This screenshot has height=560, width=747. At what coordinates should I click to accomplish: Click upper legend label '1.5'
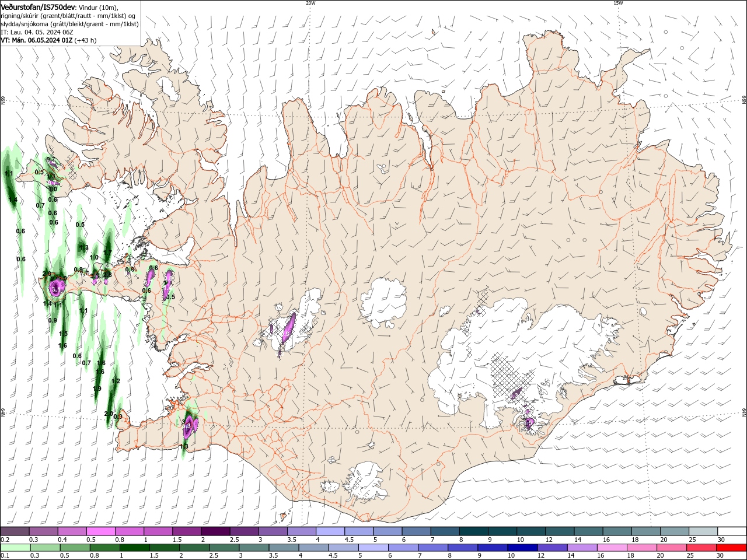177,540
